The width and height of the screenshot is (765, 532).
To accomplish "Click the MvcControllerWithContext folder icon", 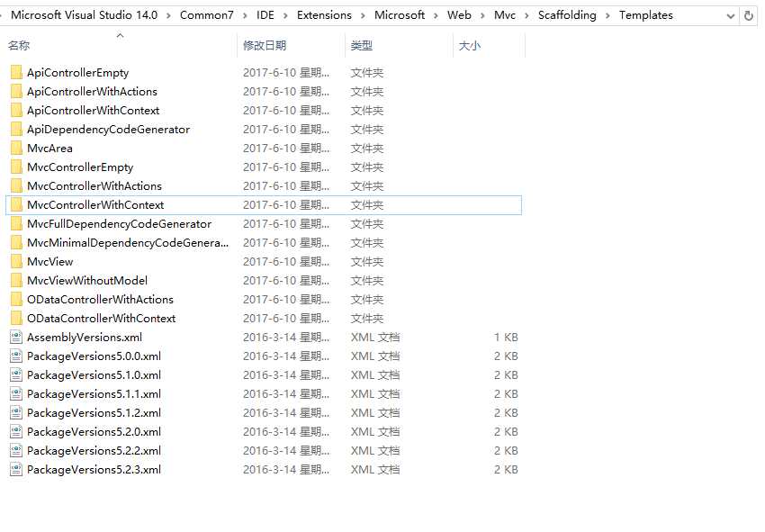I will point(16,205).
